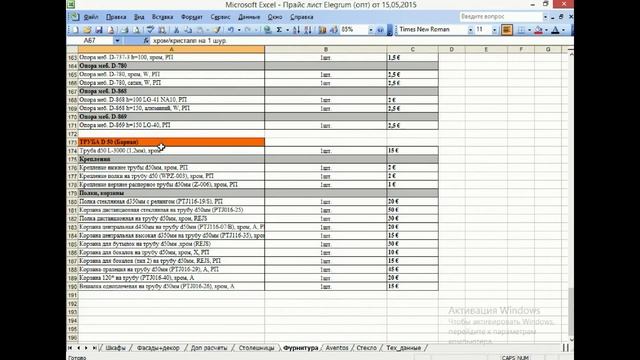640x360 pixels.
Task: Open the AutoSum functions dropdown arrow
Action: (287, 30)
